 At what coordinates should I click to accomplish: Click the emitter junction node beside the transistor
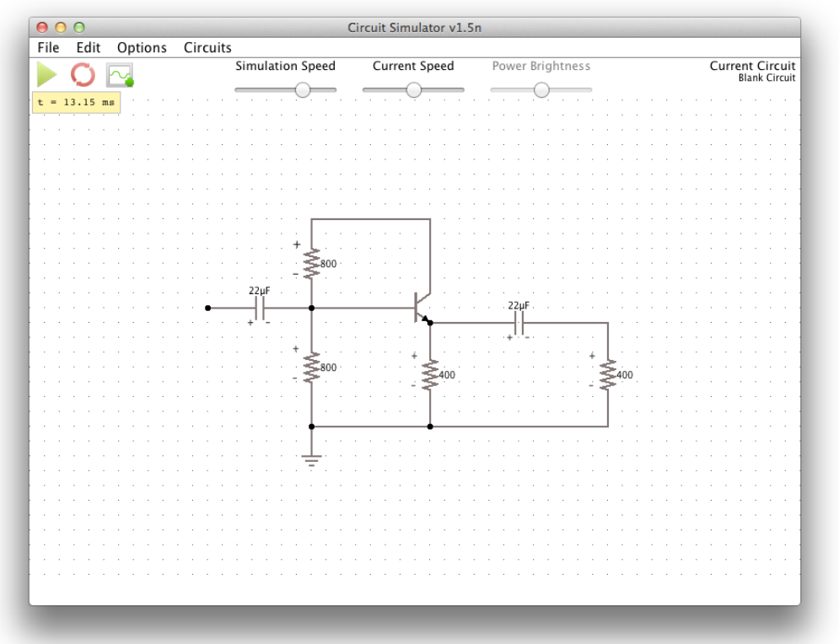[x=430, y=323]
